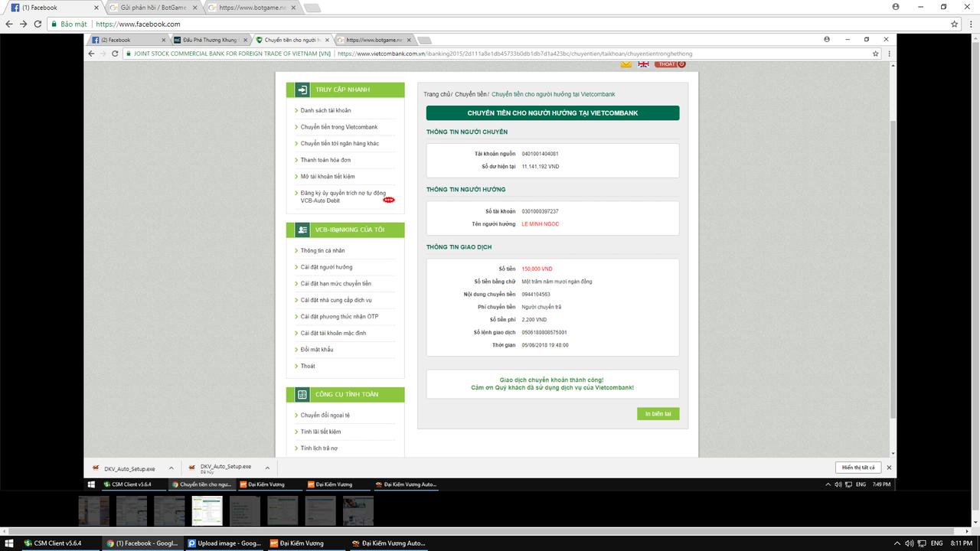Screen dimensions: 980x551
Task: Open Mở tài khoản tiết kiệm
Action: click(x=328, y=177)
